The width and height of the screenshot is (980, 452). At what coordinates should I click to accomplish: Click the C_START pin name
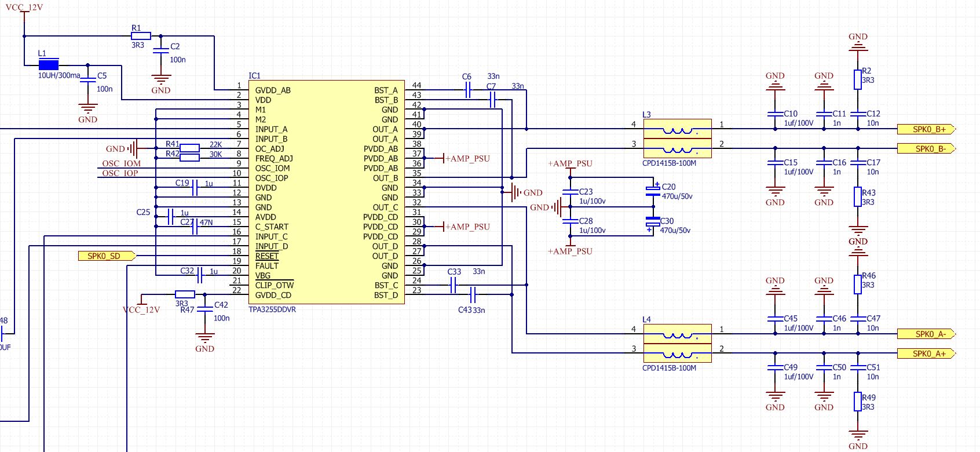click(x=272, y=227)
